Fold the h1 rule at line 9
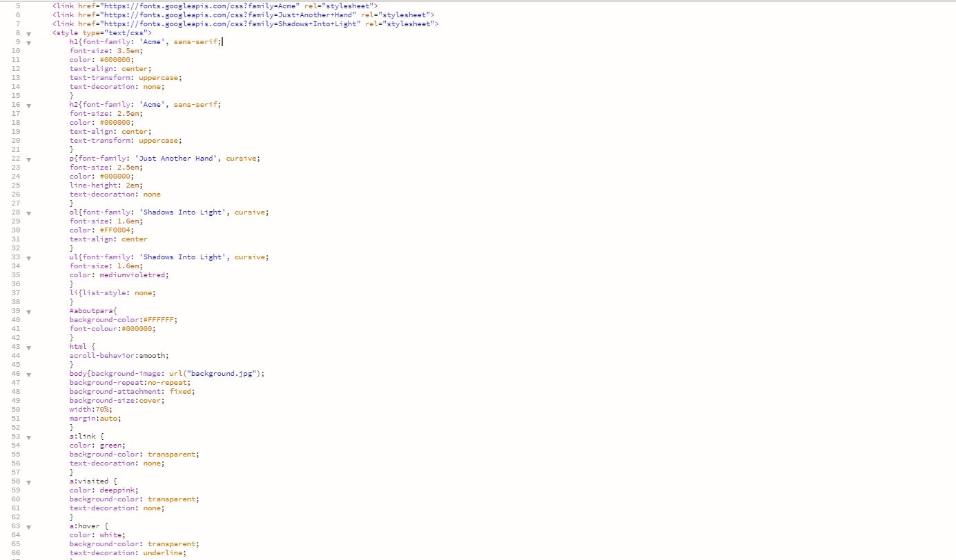 tap(29, 42)
